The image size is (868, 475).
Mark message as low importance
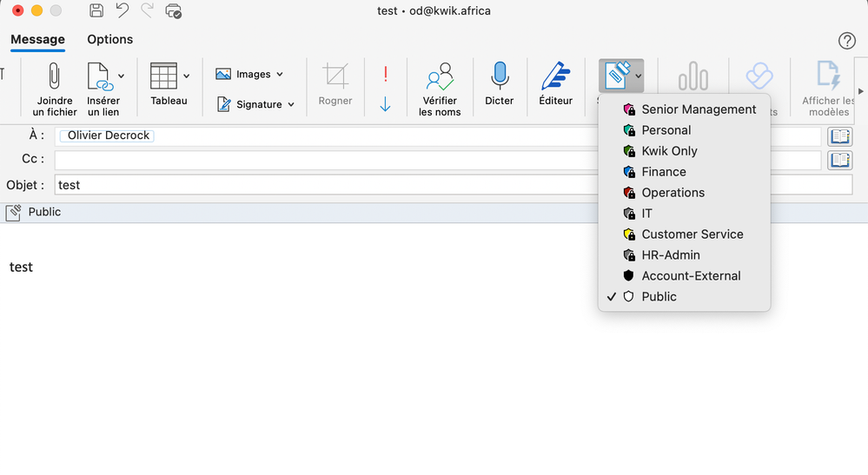pos(385,104)
